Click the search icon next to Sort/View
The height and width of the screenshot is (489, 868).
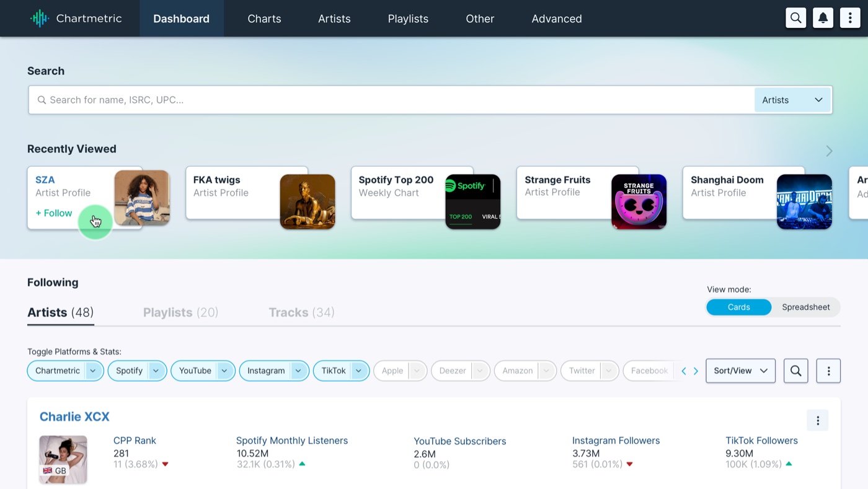click(796, 371)
